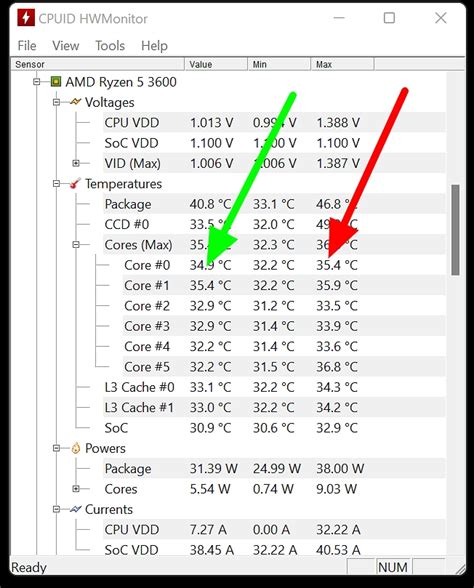Collapse the Voltages section
Screen dimensions: 474x588
pyautogui.click(x=56, y=102)
